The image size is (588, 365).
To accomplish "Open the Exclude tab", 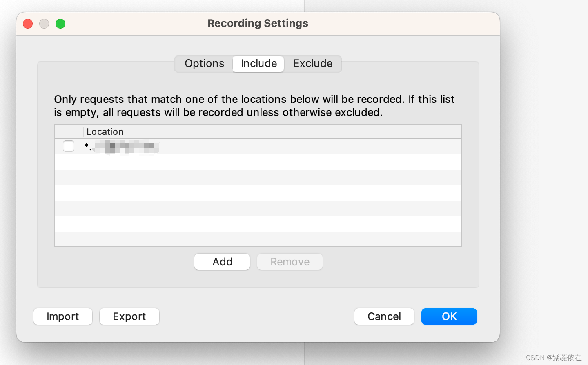I will click(313, 64).
